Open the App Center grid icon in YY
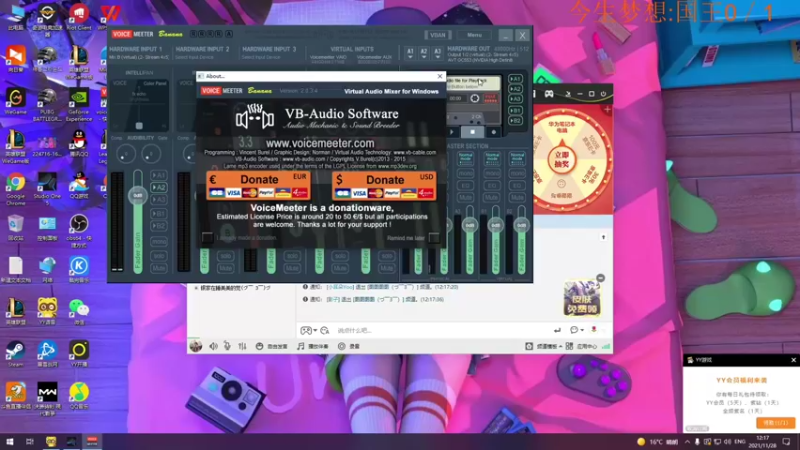800x450 pixels. 569,346
